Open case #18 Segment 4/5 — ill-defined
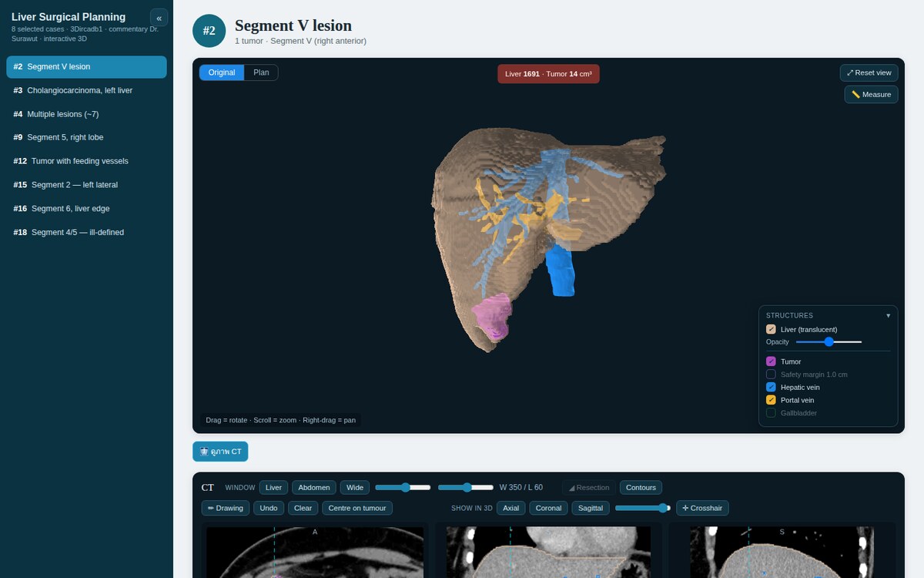Viewport: 924px width, 578px height. click(86, 232)
